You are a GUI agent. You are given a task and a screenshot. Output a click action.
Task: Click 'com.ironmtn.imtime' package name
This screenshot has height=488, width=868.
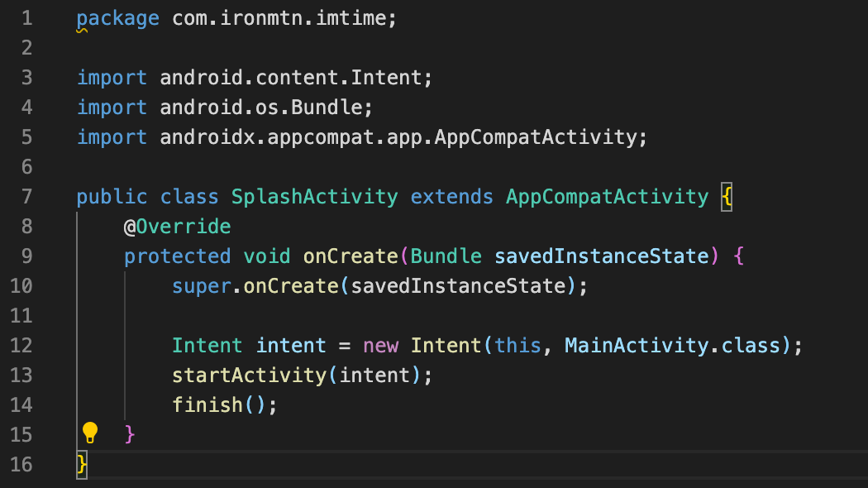(x=279, y=18)
